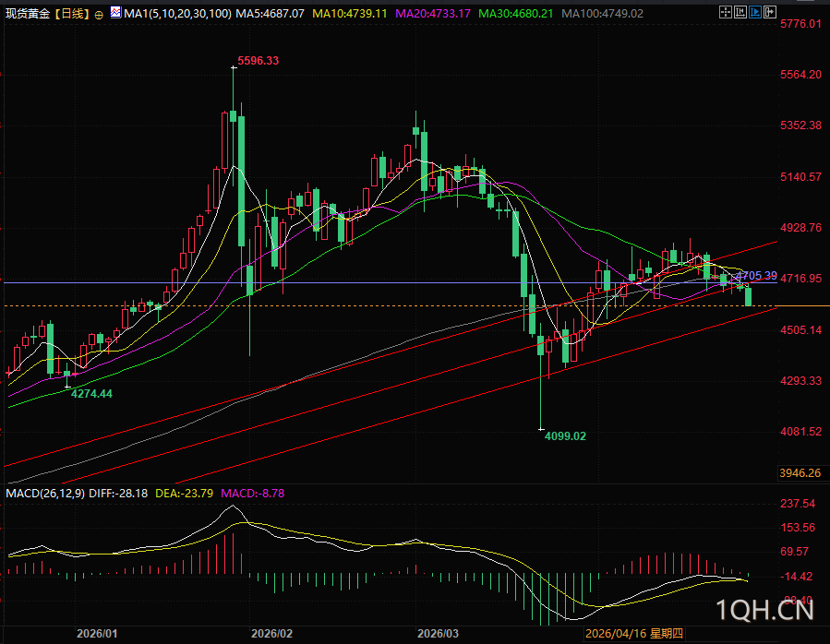Click the panel-expand arrow icon at top right
830x644 pixels.
pyautogui.click(x=770, y=12)
